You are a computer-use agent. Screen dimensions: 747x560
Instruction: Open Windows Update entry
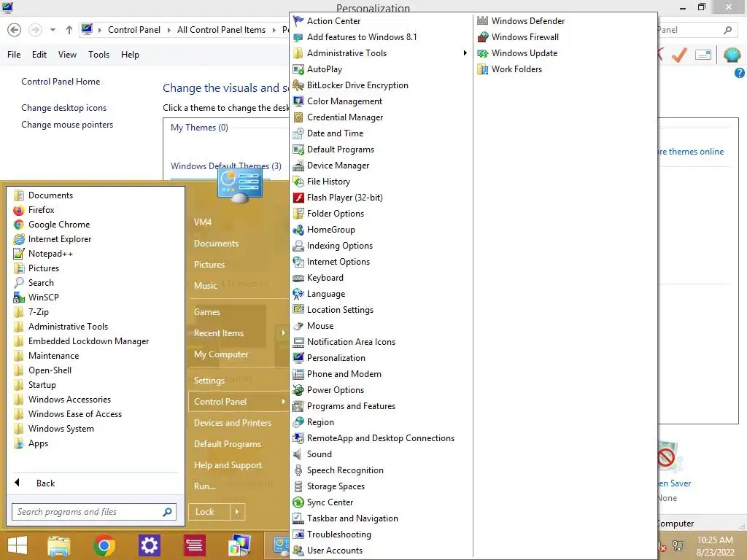coord(524,52)
